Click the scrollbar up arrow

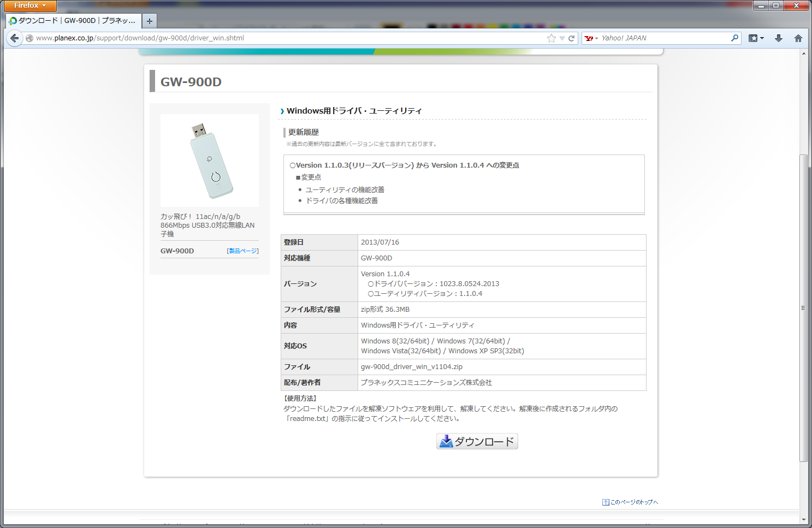pyautogui.click(x=803, y=54)
